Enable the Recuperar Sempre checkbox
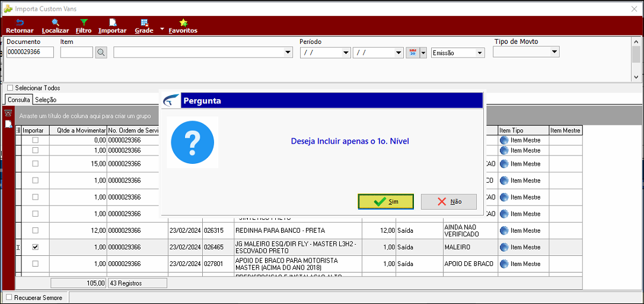 point(9,297)
